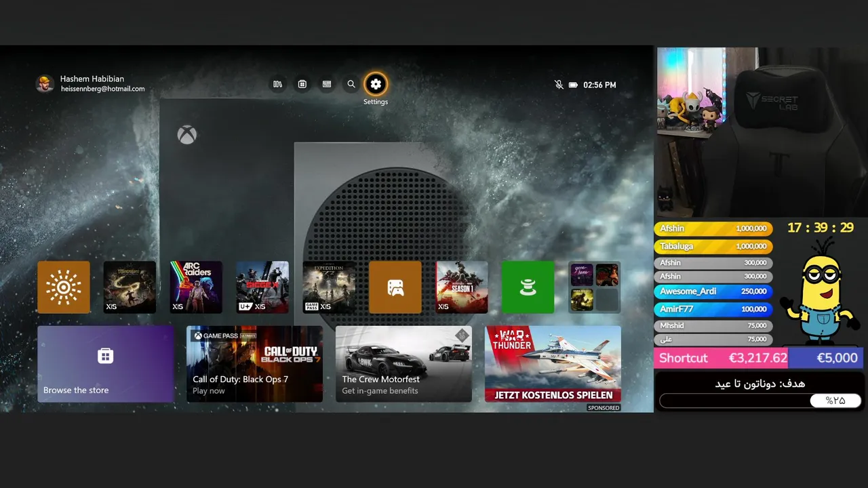
Task: Click the JETZT KOSTENLOS SPIELEN banner
Action: click(x=553, y=394)
